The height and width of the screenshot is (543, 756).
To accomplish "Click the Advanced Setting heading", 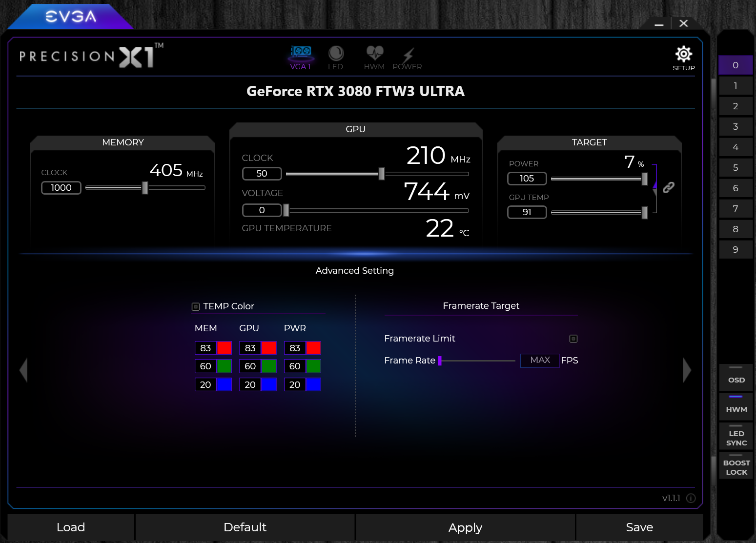I will pyautogui.click(x=355, y=271).
